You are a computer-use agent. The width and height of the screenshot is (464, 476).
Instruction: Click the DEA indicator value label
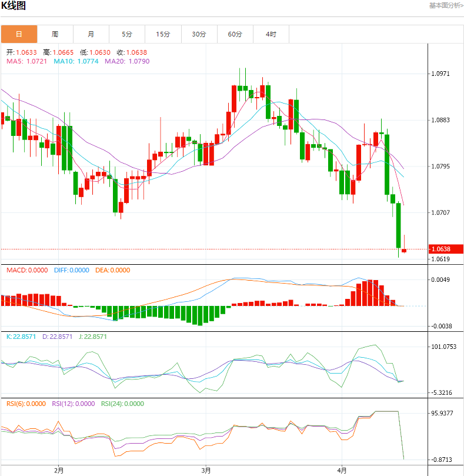pyautogui.click(x=112, y=270)
